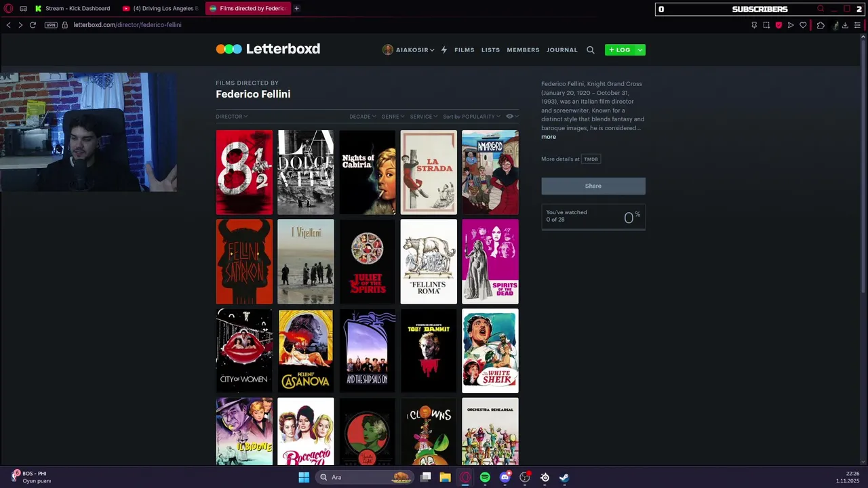This screenshot has width=868, height=488.
Task: Open the Sort by POPULARITY dropdown
Action: [471, 117]
